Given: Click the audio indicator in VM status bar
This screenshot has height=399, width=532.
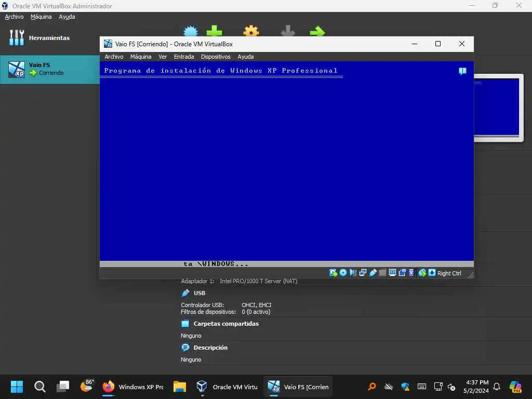Looking at the screenshot, I should click(353, 273).
